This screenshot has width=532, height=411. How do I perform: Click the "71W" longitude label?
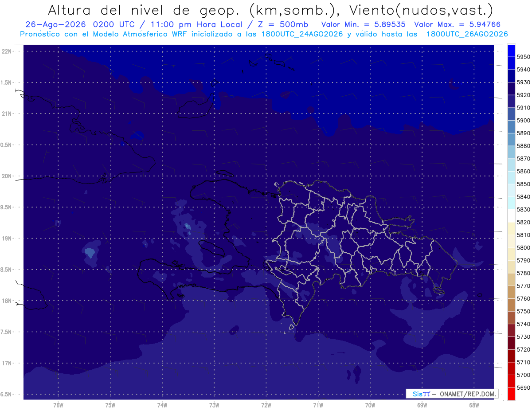click(x=318, y=405)
